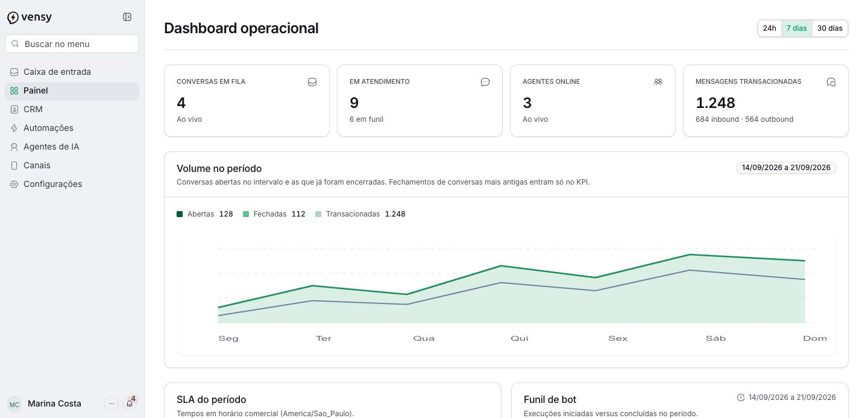The width and height of the screenshot is (868, 418).
Task: Select the Painel sidebar item
Action: [72, 90]
